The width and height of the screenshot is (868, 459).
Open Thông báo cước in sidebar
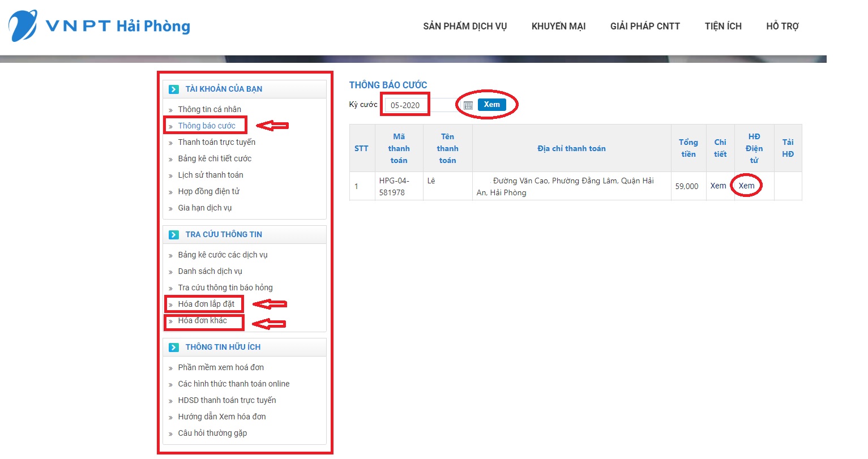point(207,126)
